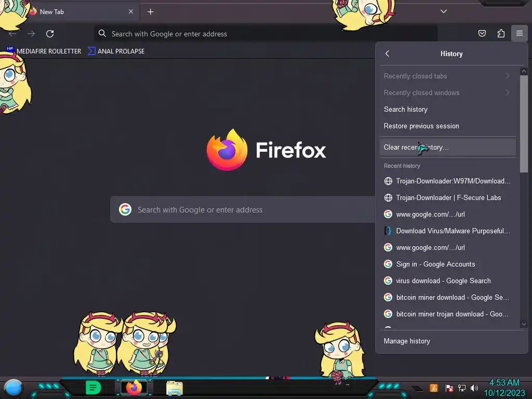
Task: Open the www.google.com/…/url entry above Sign in
Action: 447,247
